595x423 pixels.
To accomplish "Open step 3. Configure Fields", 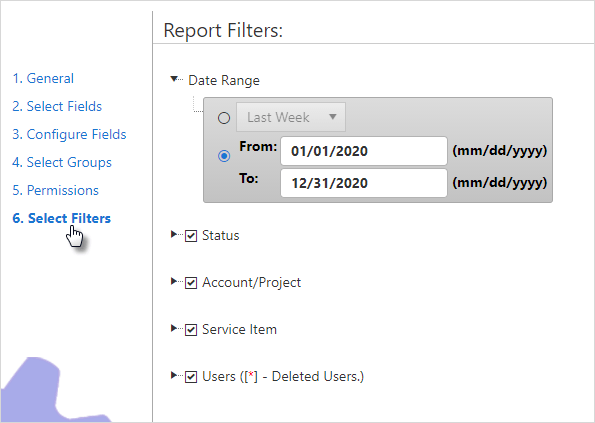I will (69, 134).
